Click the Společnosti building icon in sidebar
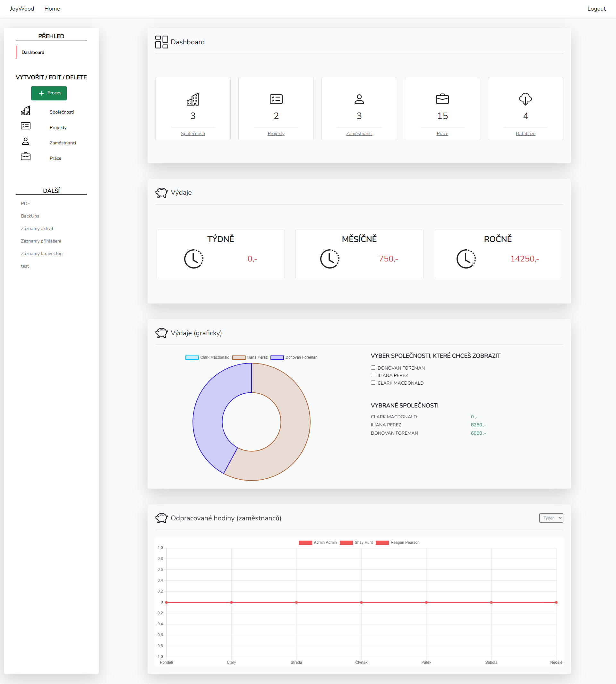The image size is (616, 684). [25, 111]
